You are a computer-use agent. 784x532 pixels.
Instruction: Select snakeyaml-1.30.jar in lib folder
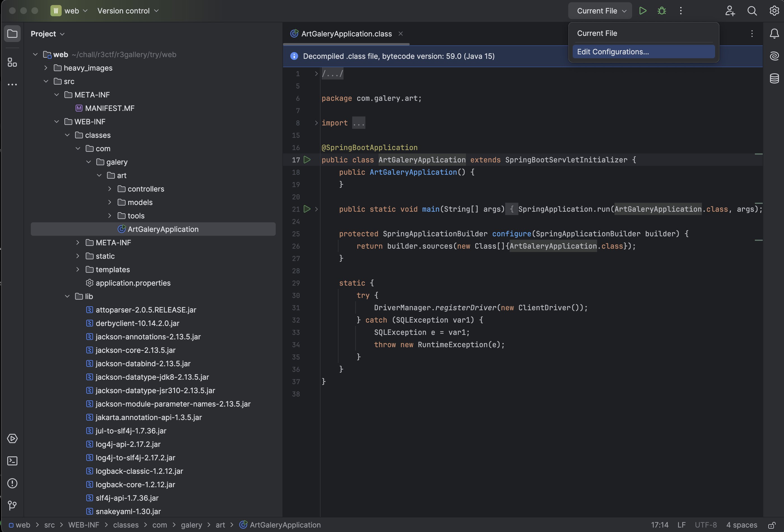[x=128, y=511]
